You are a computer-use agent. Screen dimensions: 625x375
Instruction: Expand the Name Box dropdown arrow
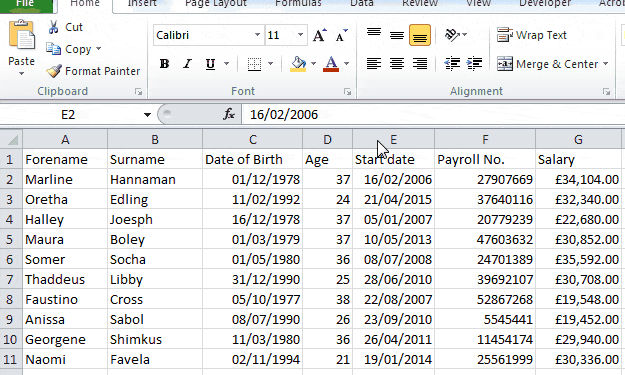[147, 115]
